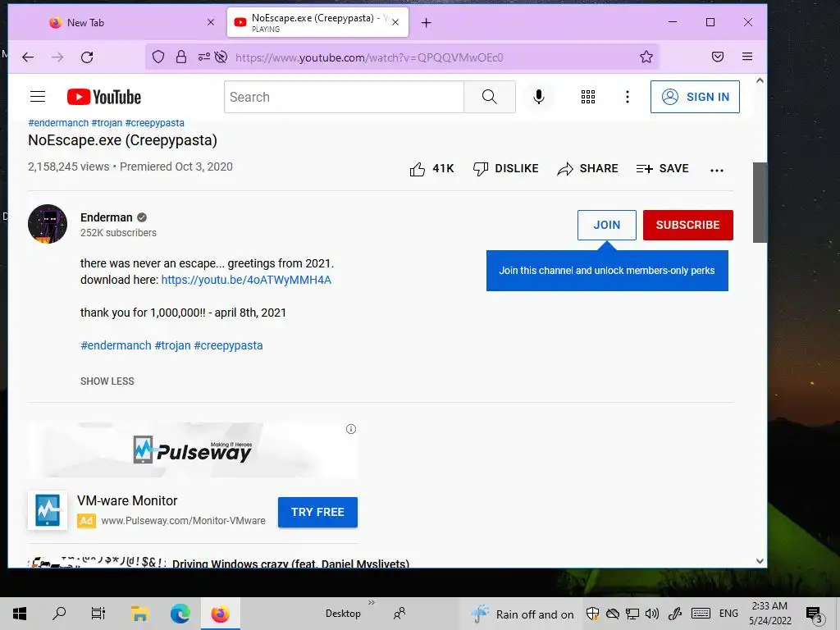Open a new browser tab

[427, 22]
